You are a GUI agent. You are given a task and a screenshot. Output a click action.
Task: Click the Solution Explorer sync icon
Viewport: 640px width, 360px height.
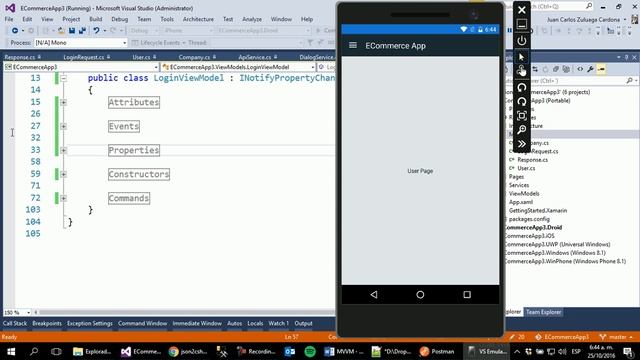click(535, 69)
